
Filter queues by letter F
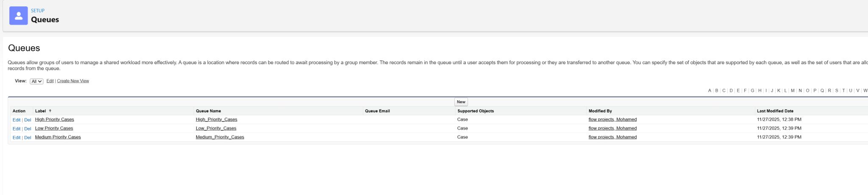745,90
